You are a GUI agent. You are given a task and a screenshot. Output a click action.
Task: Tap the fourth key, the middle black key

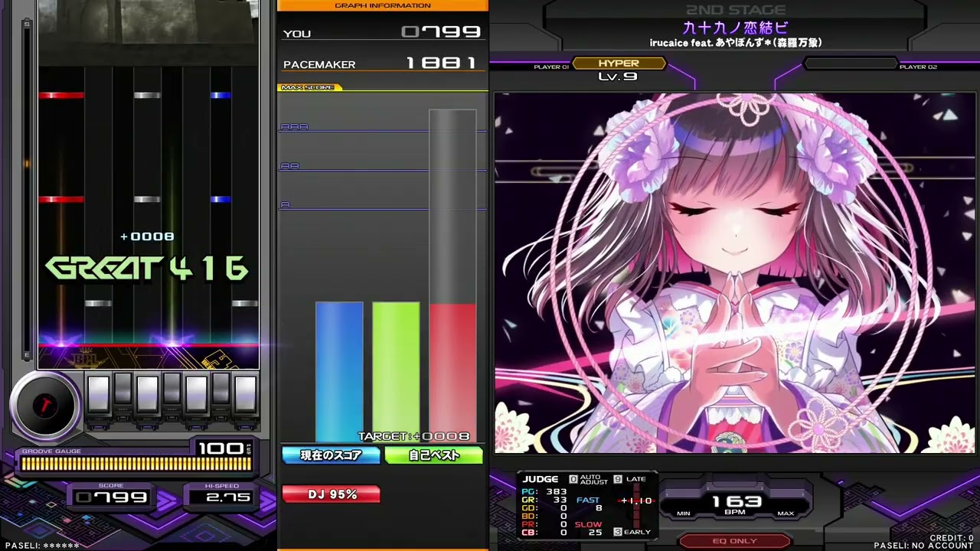tap(171, 388)
